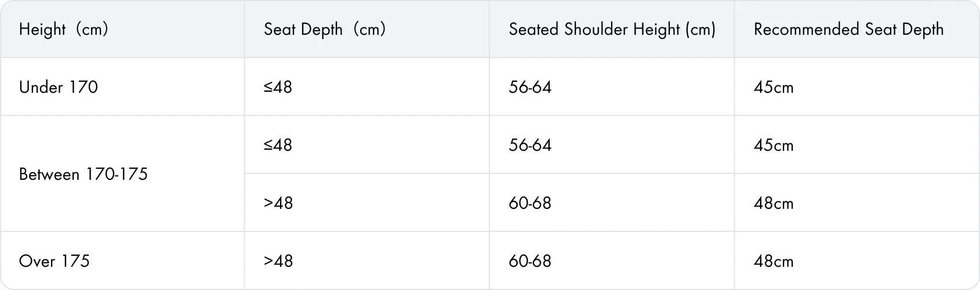Click the Height (cm) column header
Image resolution: width=980 pixels, height=290 pixels.
tap(63, 29)
